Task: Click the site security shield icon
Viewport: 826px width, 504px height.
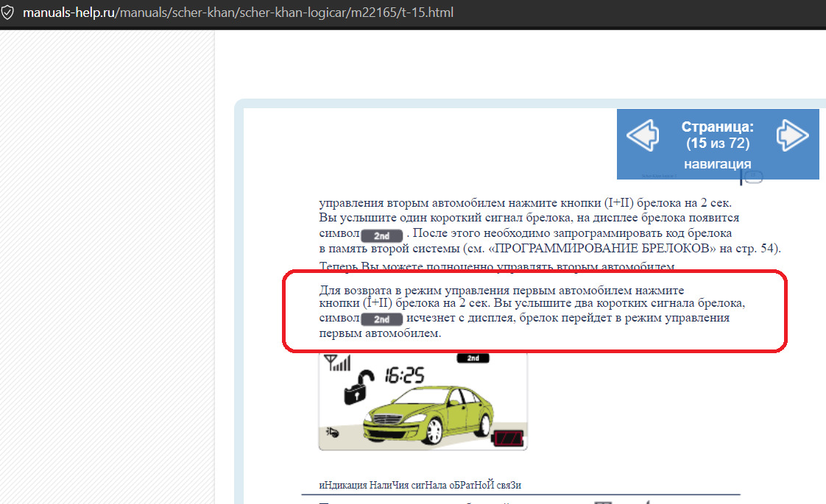Action: pyautogui.click(x=8, y=14)
